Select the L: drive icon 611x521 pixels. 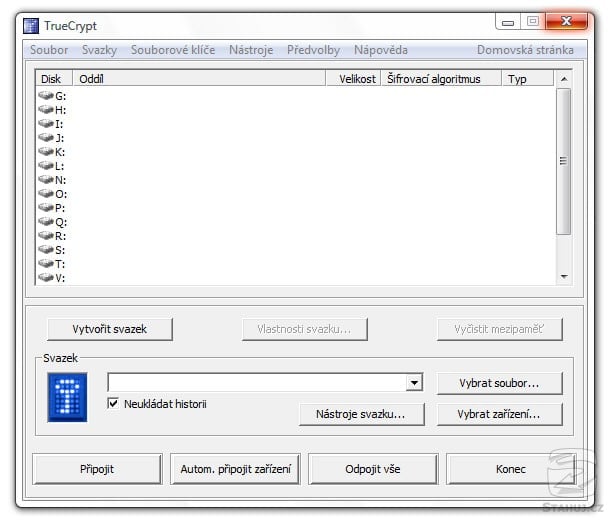coord(46,166)
